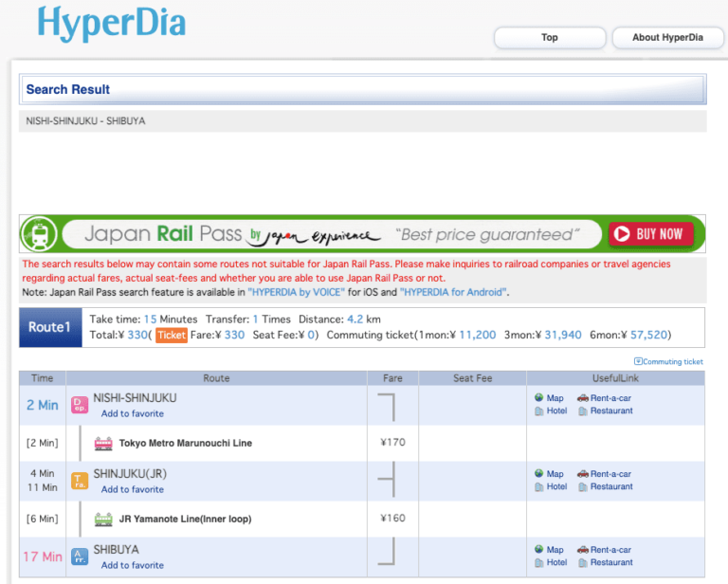Open the Top navigation tab
Viewport: 728px width, 584px height.
tap(550, 38)
